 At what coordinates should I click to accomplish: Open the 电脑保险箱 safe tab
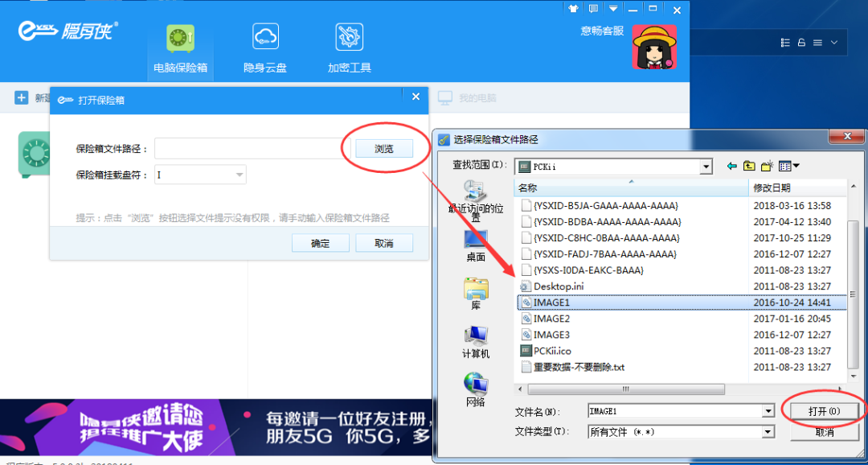click(x=180, y=48)
